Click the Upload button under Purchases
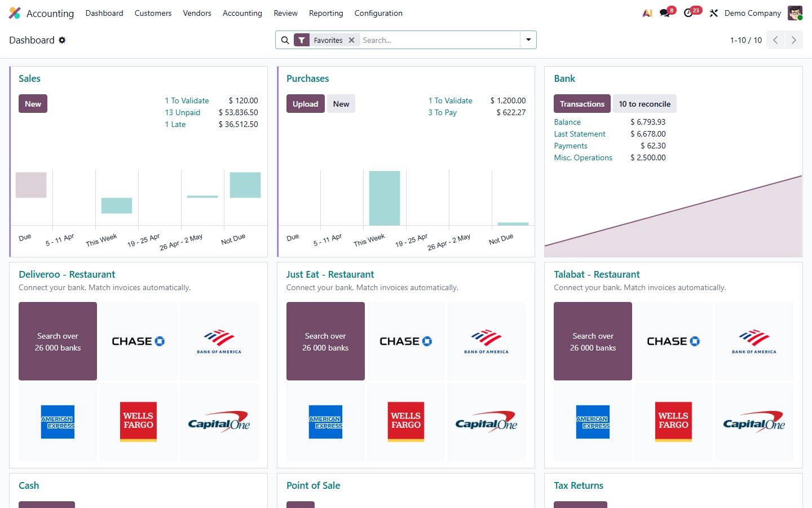Viewport: 812px width, 508px height. click(x=305, y=103)
